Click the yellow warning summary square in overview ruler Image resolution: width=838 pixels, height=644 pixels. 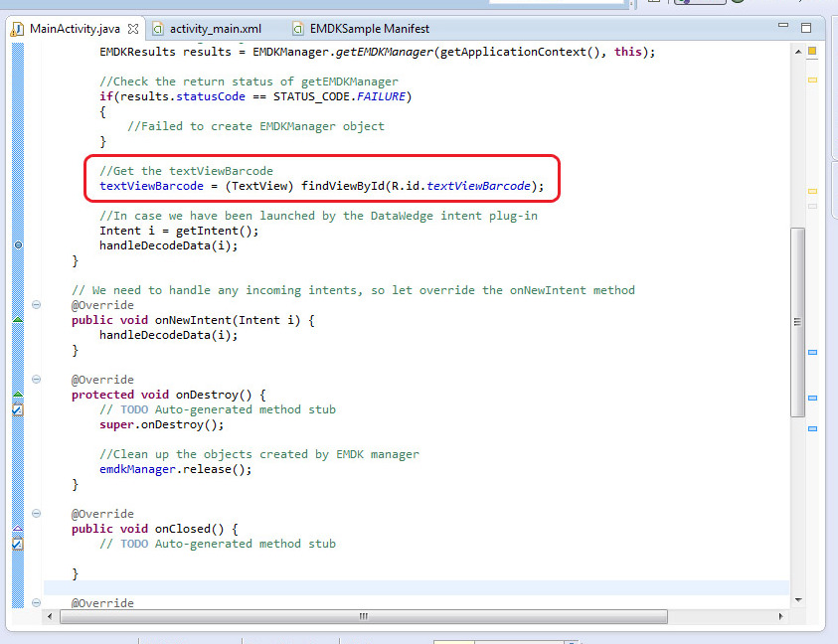tap(812, 51)
